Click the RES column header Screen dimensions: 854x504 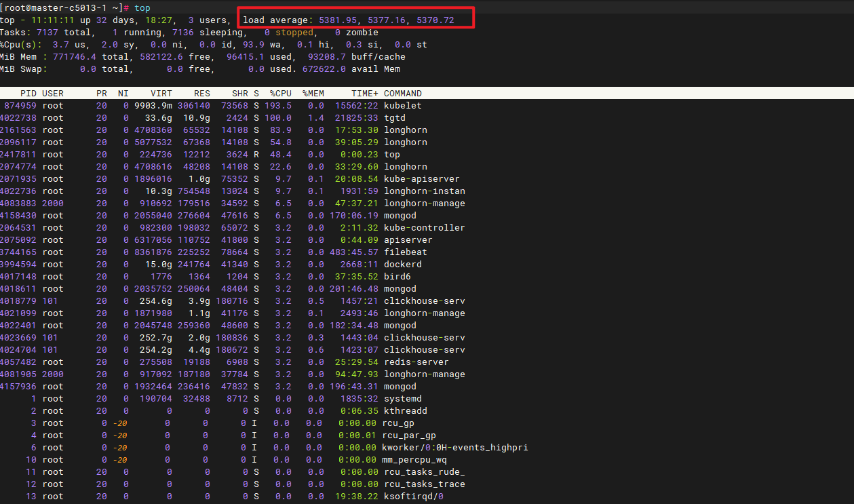(x=201, y=93)
